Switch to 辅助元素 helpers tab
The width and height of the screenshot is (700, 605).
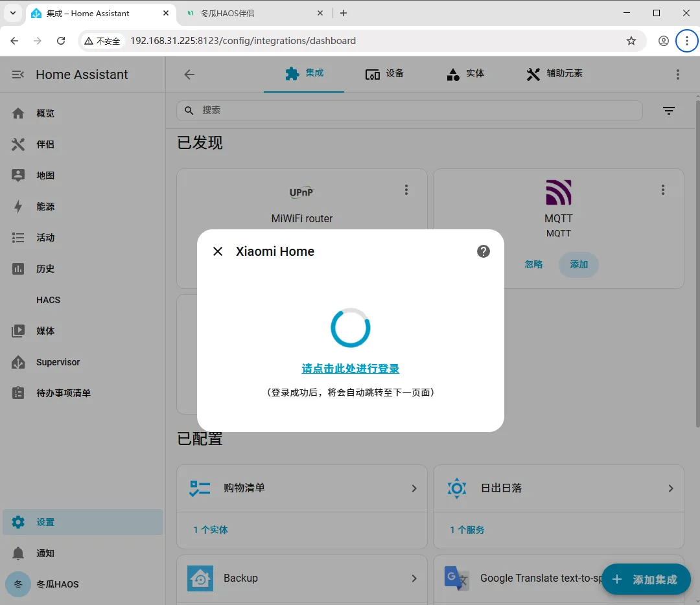pos(554,74)
